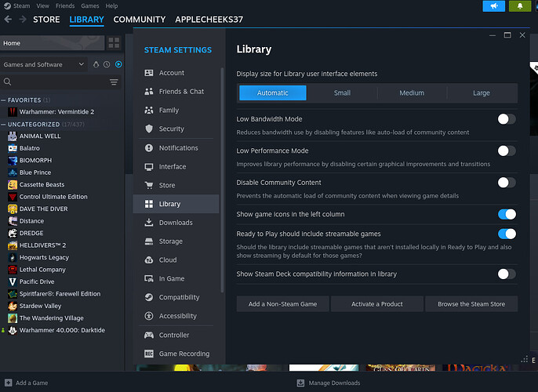
Task: Select the Medium display size option
Action: point(412,93)
